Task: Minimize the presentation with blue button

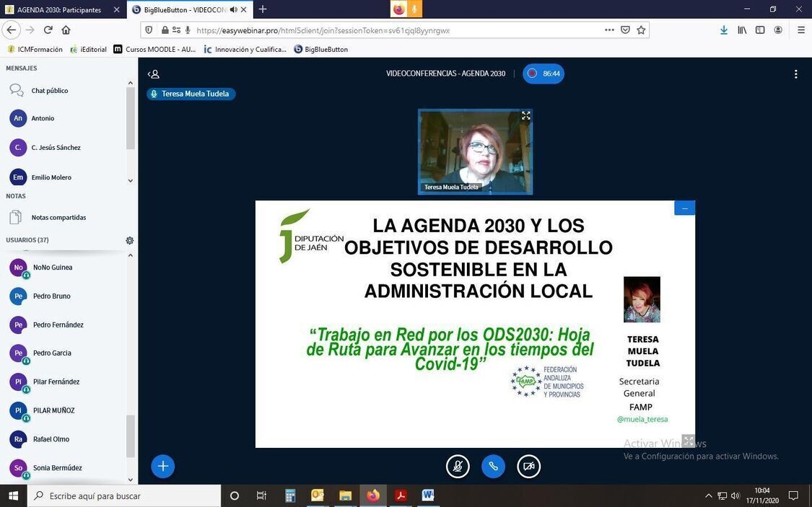Action: (x=684, y=208)
